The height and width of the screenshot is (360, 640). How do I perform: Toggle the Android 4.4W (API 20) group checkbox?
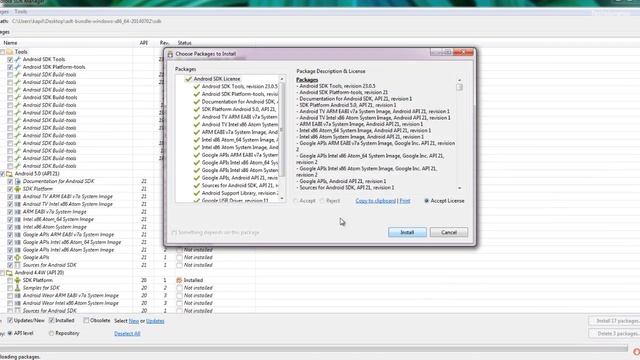coord(2,273)
